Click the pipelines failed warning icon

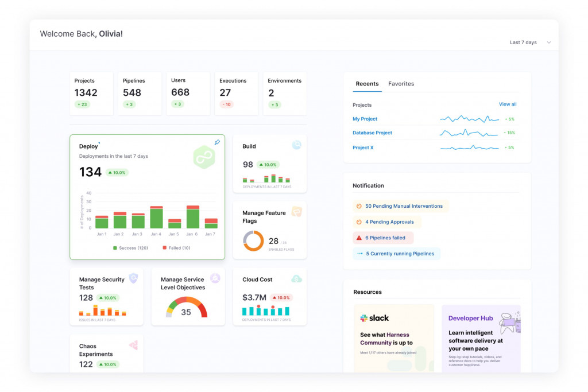[359, 238]
